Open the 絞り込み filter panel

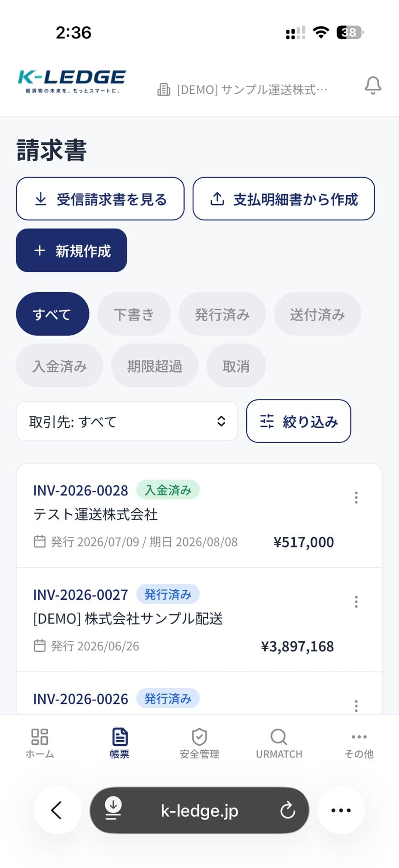pyautogui.click(x=298, y=421)
